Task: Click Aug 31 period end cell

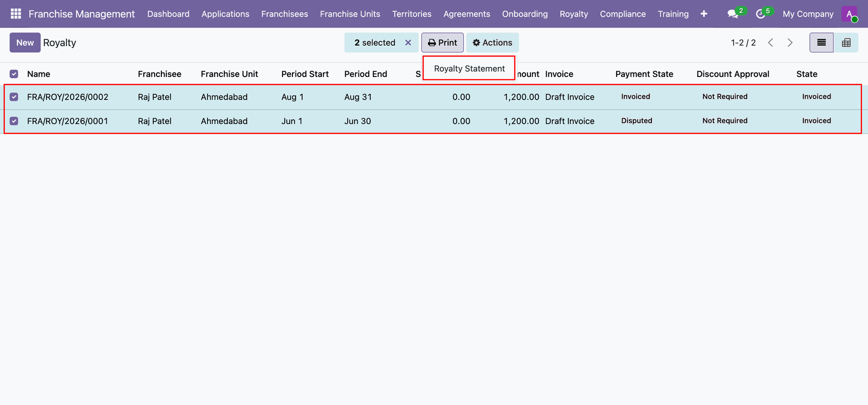Action: 358,97
